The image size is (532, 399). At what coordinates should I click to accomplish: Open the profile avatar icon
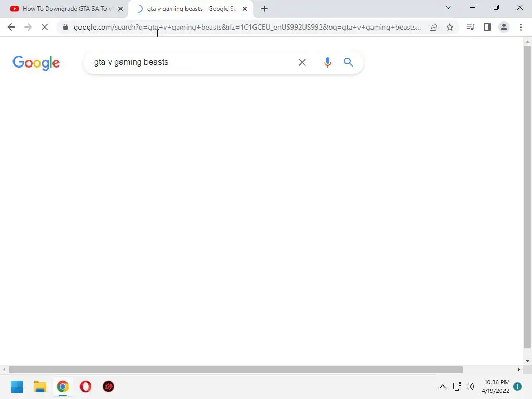[x=504, y=27]
